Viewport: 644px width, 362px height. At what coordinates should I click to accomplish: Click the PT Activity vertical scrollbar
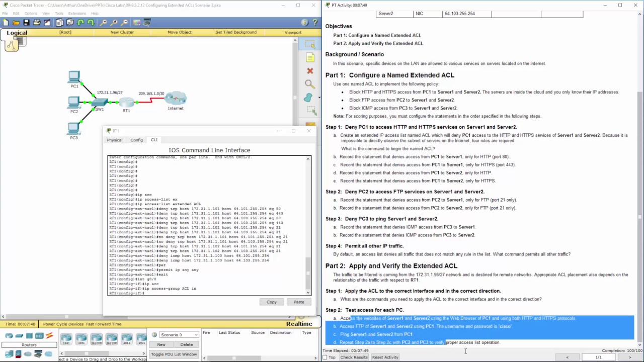(x=640, y=178)
